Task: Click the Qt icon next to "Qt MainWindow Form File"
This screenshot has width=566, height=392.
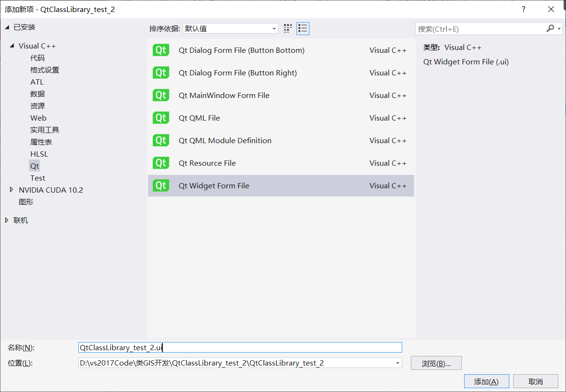Action: pyautogui.click(x=161, y=95)
